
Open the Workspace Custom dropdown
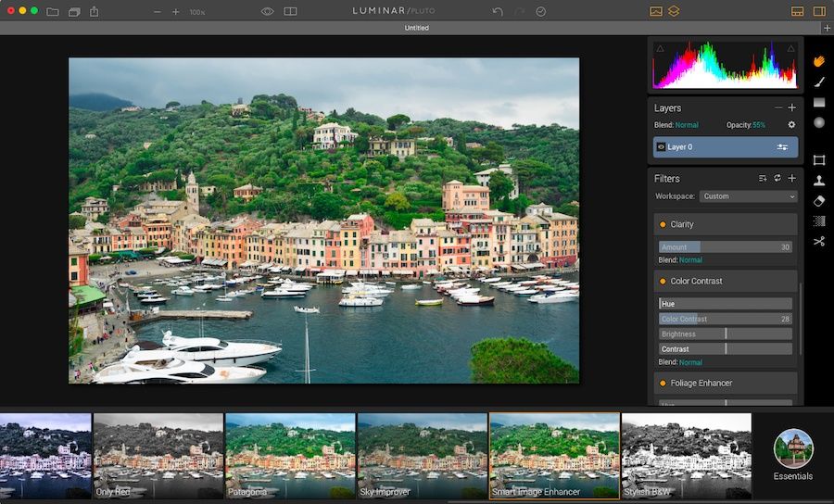tap(749, 196)
